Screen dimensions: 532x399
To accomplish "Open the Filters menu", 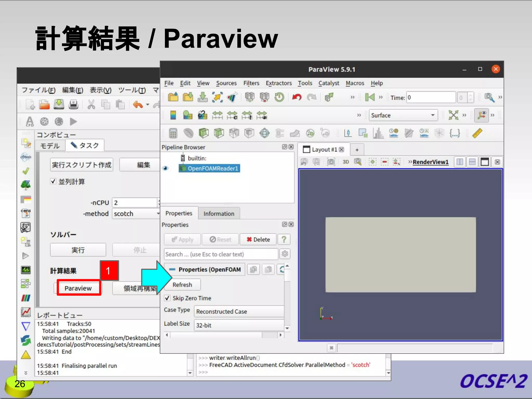I will click(x=251, y=83).
